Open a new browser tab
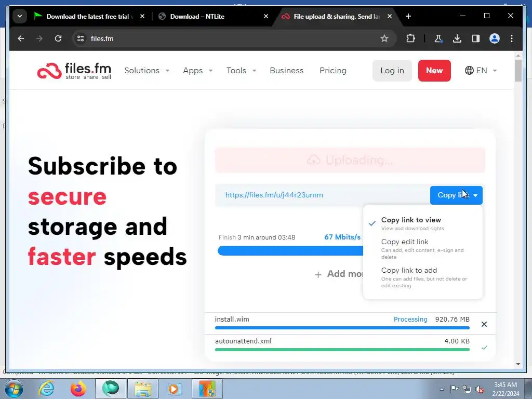The width and height of the screenshot is (532, 399). click(x=408, y=16)
